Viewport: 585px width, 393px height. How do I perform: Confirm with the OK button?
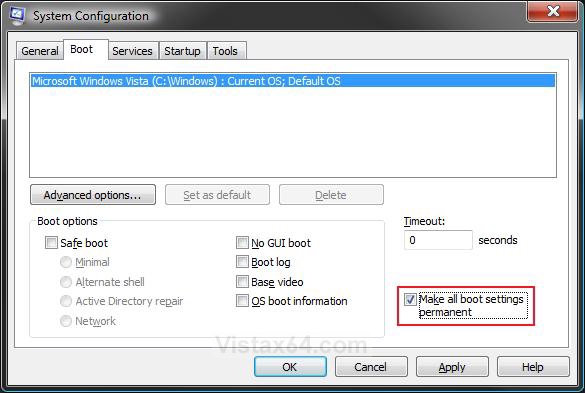coord(290,367)
